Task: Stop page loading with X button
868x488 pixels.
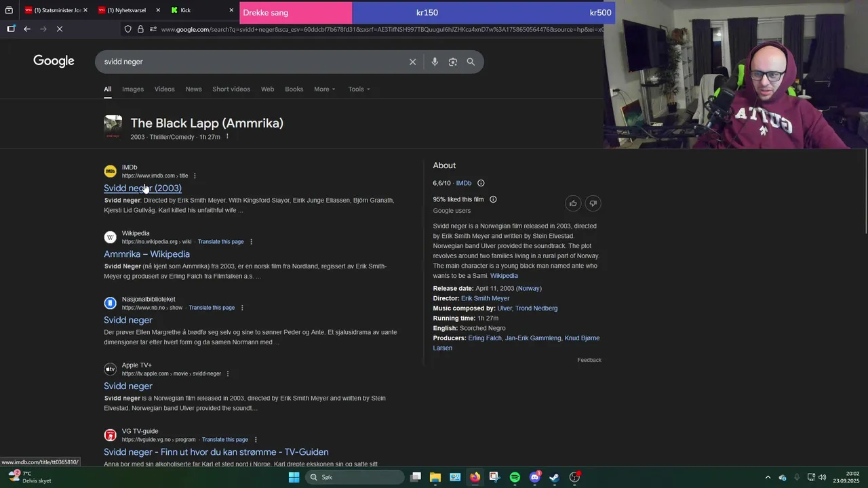Action: [x=60, y=29]
